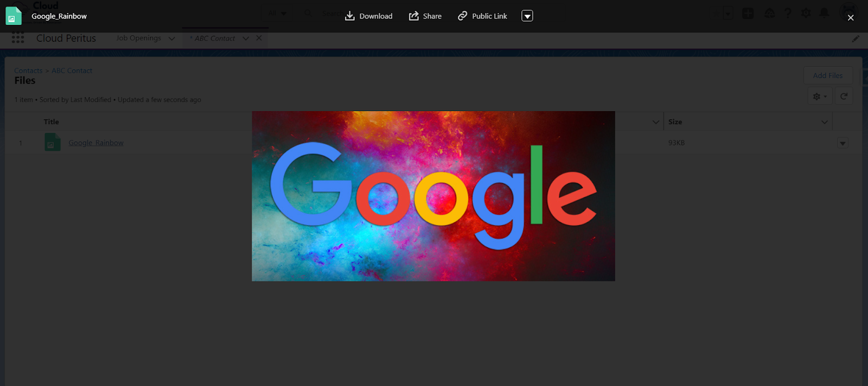The image size is (868, 386).
Task: Close the ABC Contact tab
Action: point(259,38)
